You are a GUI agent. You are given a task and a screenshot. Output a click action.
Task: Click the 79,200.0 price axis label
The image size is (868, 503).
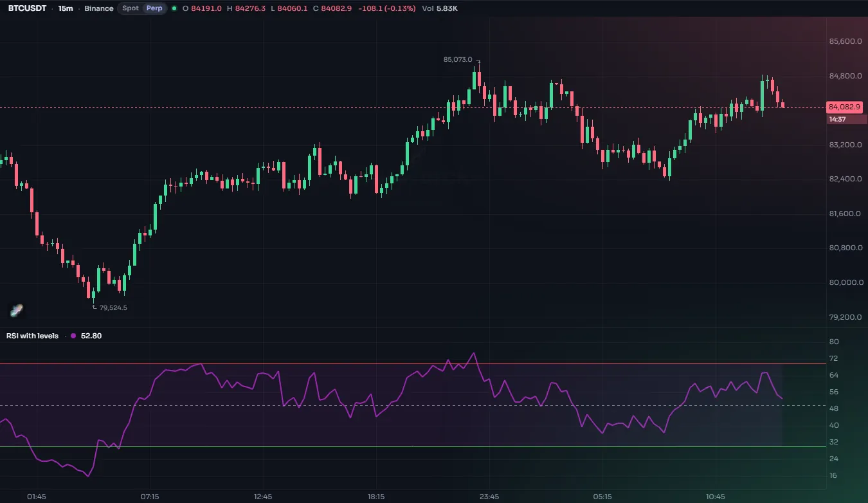click(845, 317)
